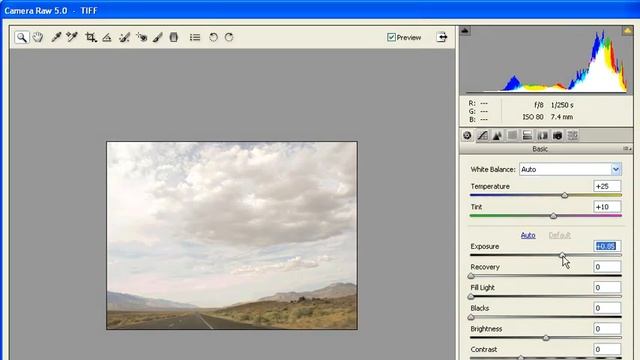This screenshot has height=360, width=640.
Task: Rotate image 90 degrees clockwise
Action: pyautogui.click(x=229, y=38)
